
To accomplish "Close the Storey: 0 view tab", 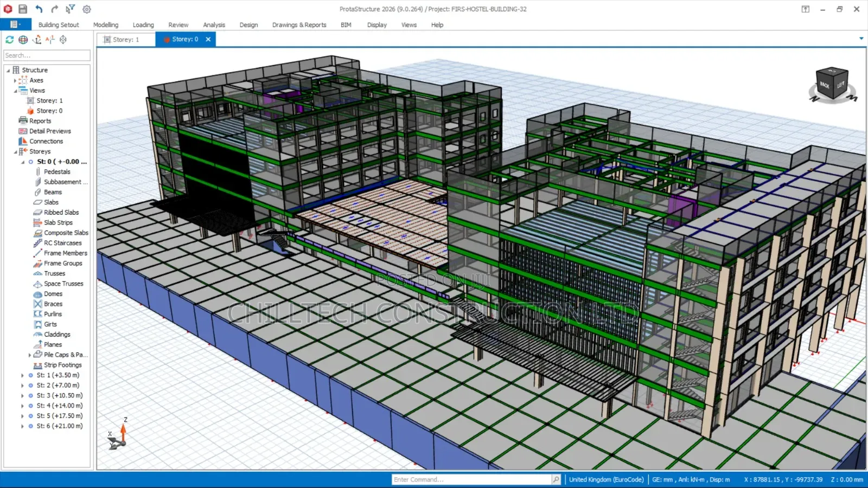I will click(208, 40).
